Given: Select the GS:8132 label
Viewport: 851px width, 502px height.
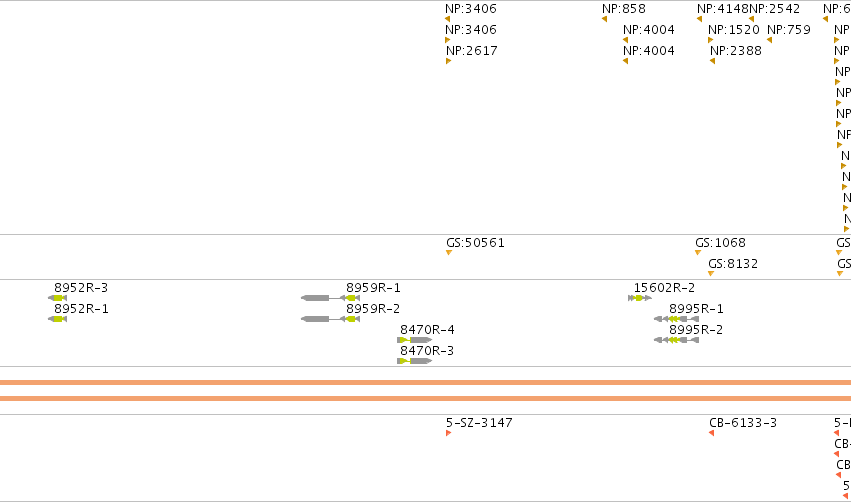Looking at the screenshot, I should pyautogui.click(x=733, y=264).
